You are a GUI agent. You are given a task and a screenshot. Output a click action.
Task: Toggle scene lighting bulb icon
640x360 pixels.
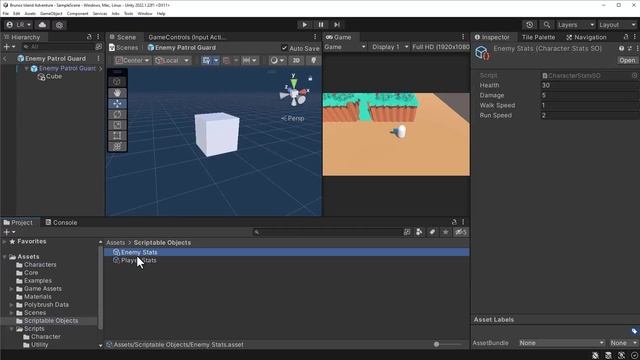pyautogui.click(x=313, y=60)
